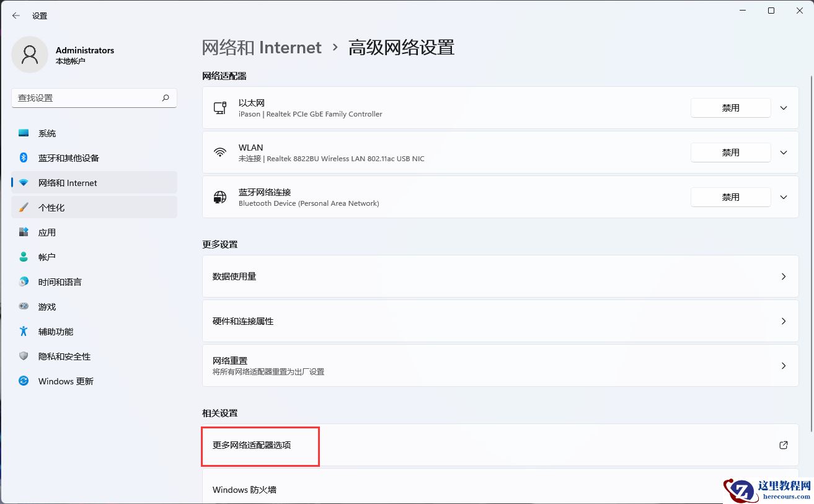The width and height of the screenshot is (814, 504).
Task: Open 更多网络适配器选项 via external link icon
Action: point(783,445)
